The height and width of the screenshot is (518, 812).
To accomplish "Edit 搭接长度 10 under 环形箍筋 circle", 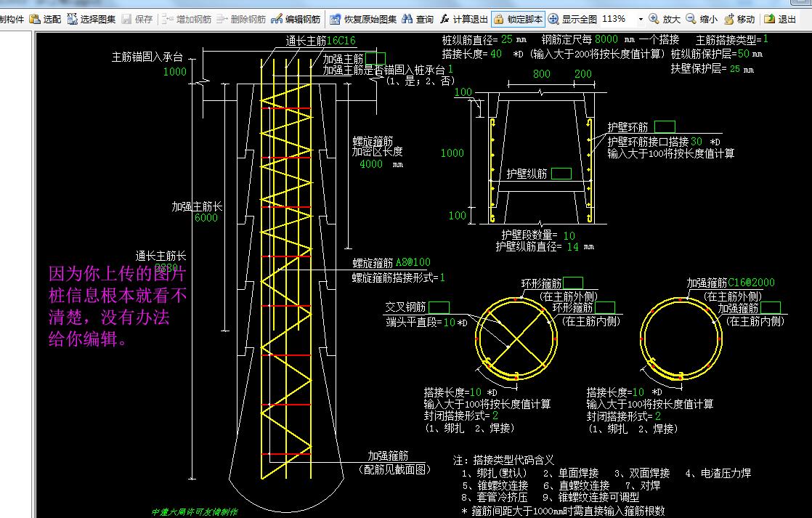I will click(x=476, y=392).
